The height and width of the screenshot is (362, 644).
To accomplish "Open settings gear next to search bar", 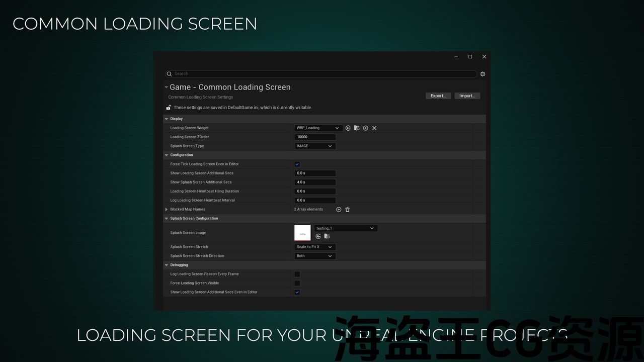I will [482, 74].
